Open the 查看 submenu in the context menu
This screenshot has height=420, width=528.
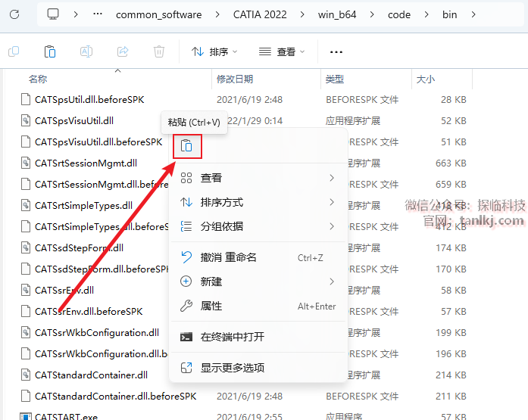point(258,178)
